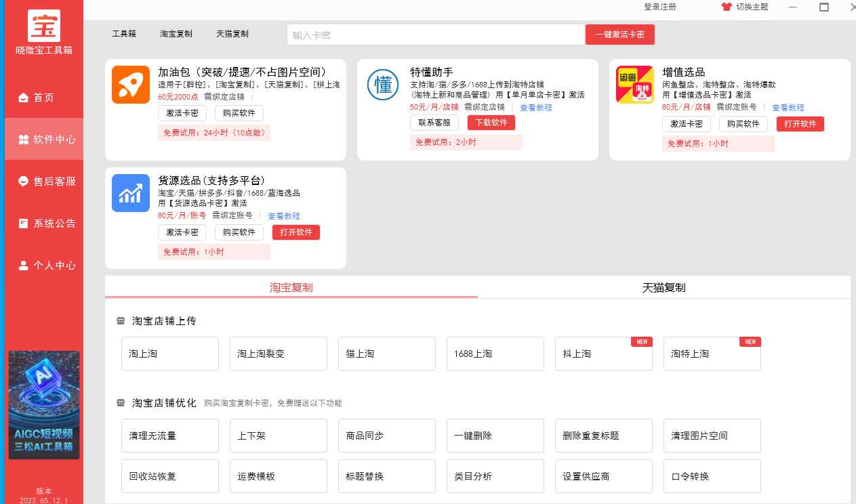Click the 版本 2023.65.12.1 text
The height and width of the screenshot is (504, 856).
click(x=44, y=495)
